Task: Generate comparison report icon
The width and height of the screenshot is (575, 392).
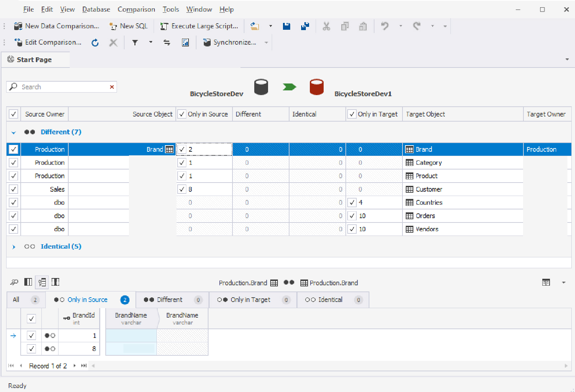Action: pyautogui.click(x=185, y=43)
